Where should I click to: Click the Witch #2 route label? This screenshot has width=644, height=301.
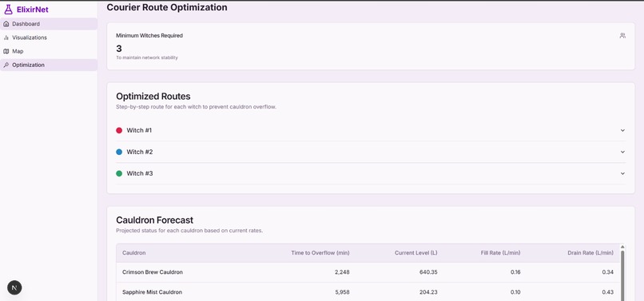140,152
